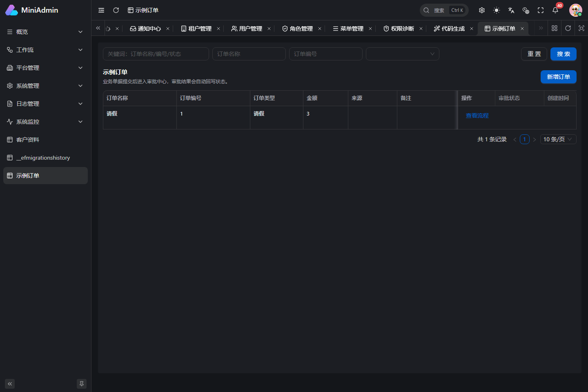Open the settings gear icon
Image resolution: width=588 pixels, height=392 pixels.
482,10
